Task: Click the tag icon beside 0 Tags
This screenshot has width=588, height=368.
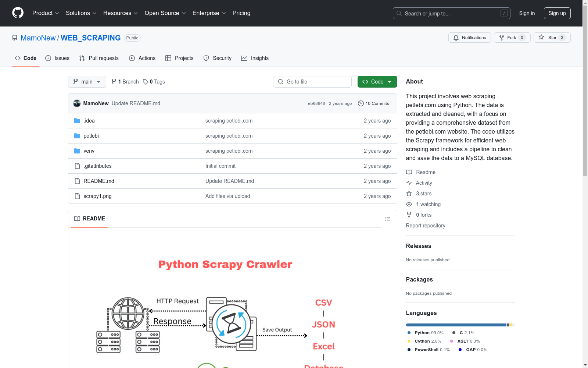Action: point(146,82)
